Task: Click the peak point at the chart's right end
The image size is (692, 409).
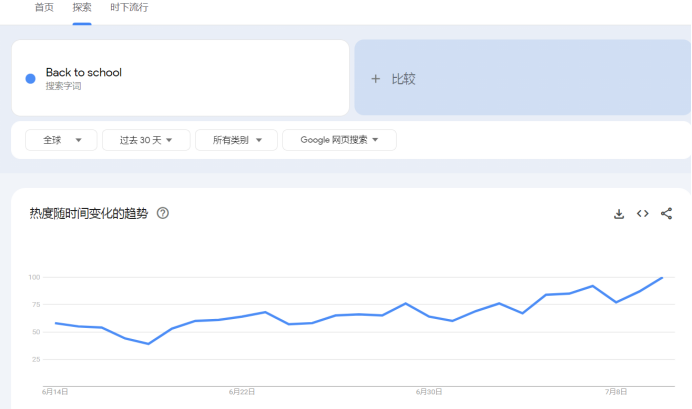Action: [x=662, y=277]
